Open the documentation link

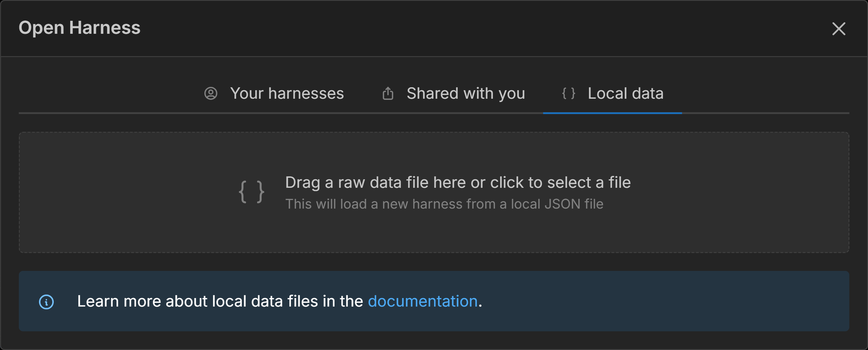422,301
